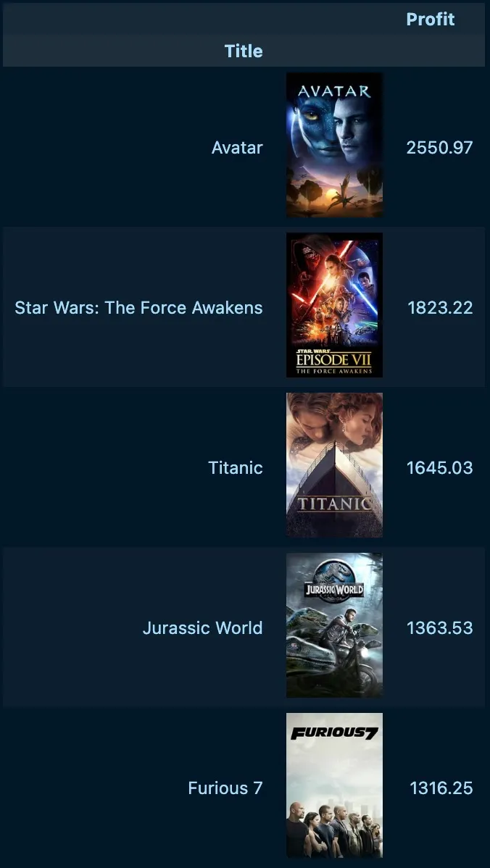
Task: Select the Titanic title label
Action: [236, 468]
